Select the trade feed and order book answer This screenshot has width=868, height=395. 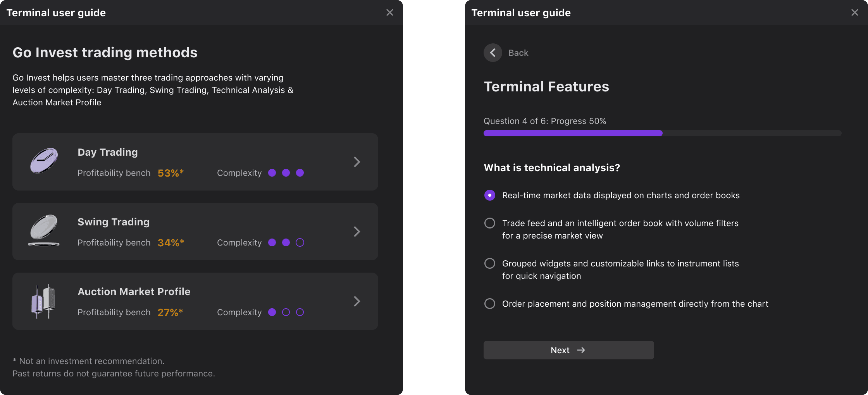point(490,223)
